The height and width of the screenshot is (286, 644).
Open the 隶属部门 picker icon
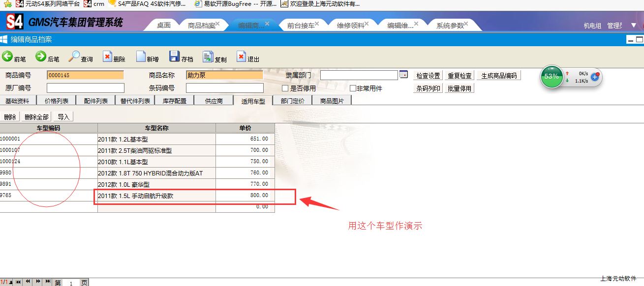pyautogui.click(x=403, y=75)
